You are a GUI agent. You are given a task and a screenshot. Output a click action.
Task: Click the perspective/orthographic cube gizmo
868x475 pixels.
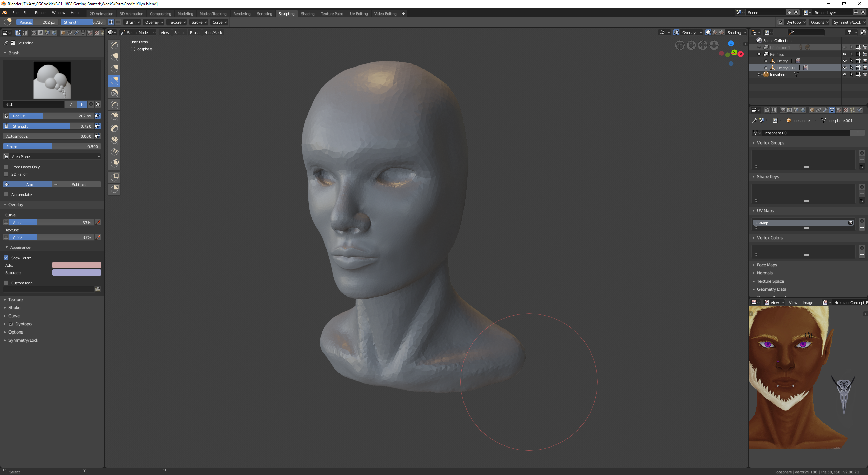[x=679, y=45]
